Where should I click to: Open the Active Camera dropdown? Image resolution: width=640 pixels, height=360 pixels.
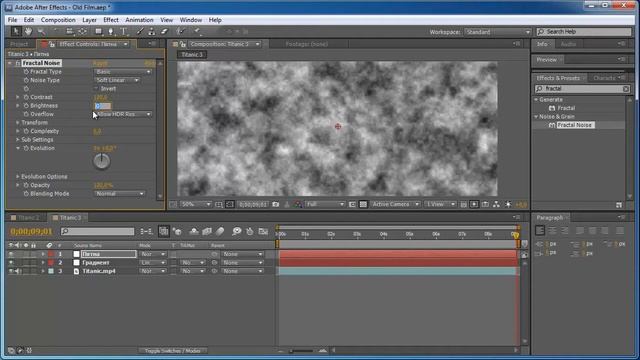pyautogui.click(x=395, y=204)
